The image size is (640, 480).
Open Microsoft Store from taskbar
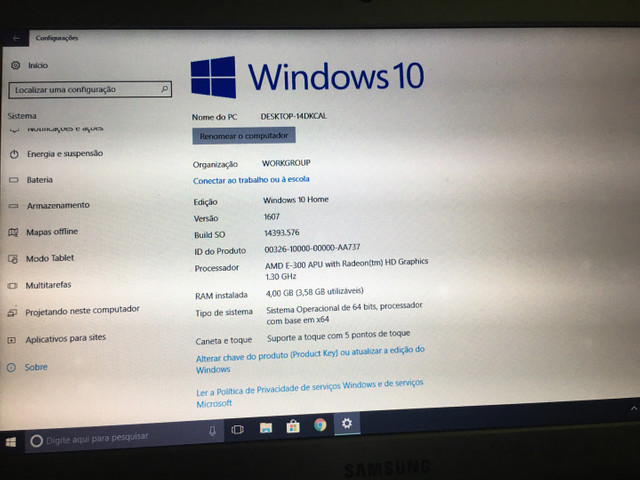(x=293, y=427)
